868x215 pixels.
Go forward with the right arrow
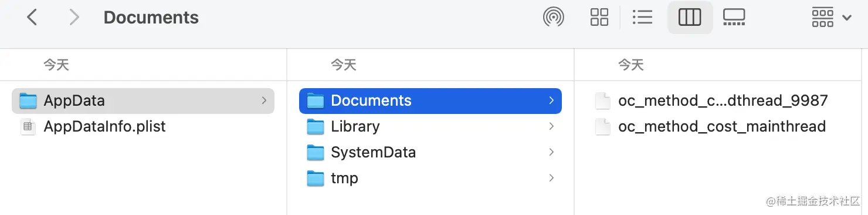click(74, 17)
